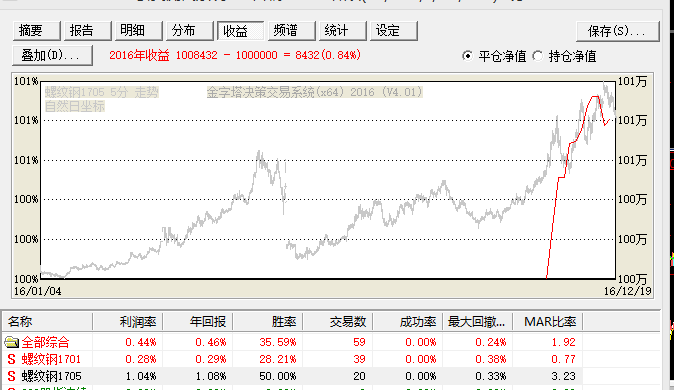Image resolution: width=674 pixels, height=390 pixels.
Task: Select the 螺纹钢1705 row name
Action: pyautogui.click(x=51, y=376)
